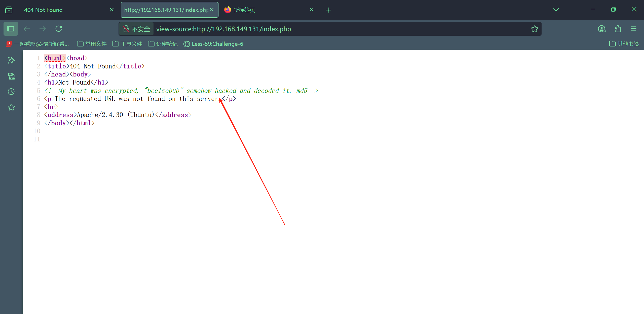Open the bookmarks star sidebar icon
Image resolution: width=644 pixels, height=314 pixels.
pos(11,107)
